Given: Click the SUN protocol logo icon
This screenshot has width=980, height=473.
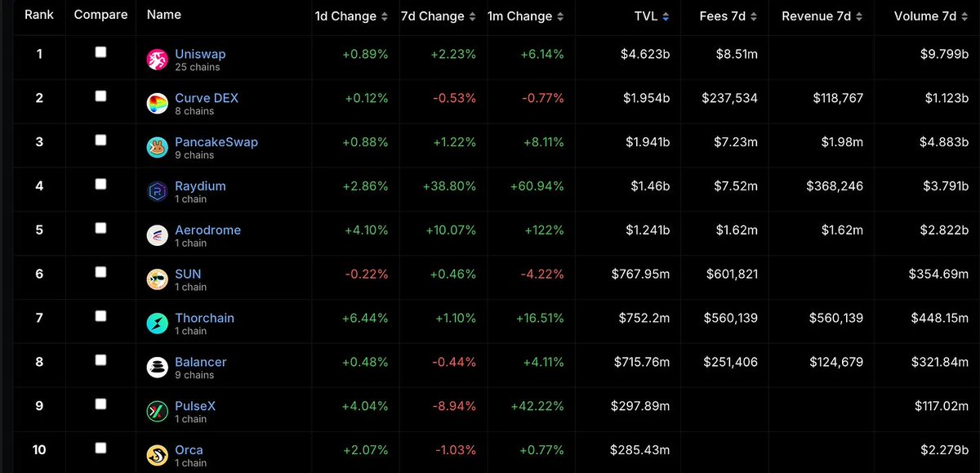Looking at the screenshot, I should coord(158,280).
